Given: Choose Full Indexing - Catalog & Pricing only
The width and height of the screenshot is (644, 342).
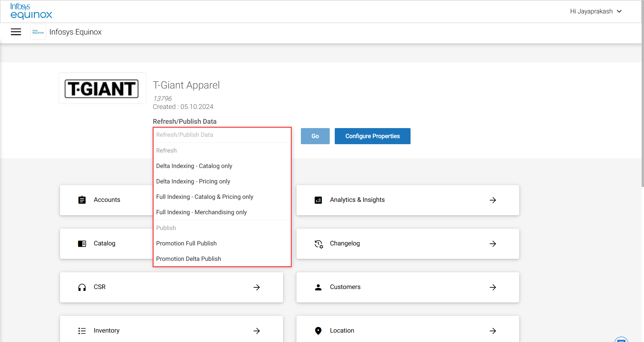Looking at the screenshot, I should [222, 197].
